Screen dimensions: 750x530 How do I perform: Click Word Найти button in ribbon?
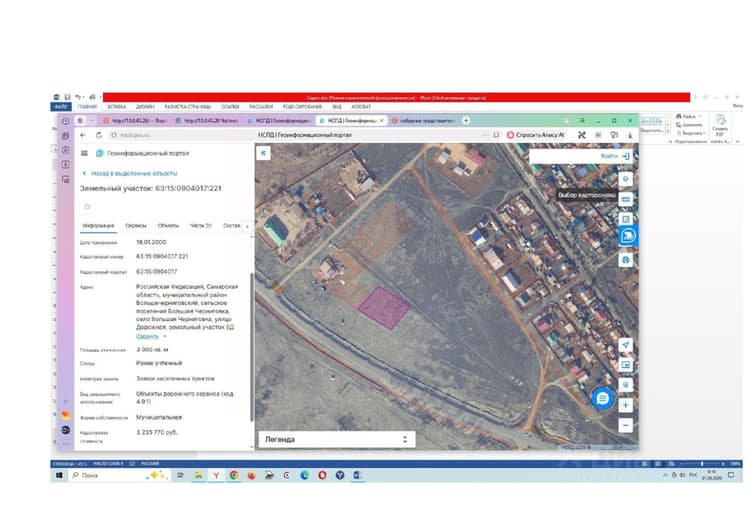point(686,116)
